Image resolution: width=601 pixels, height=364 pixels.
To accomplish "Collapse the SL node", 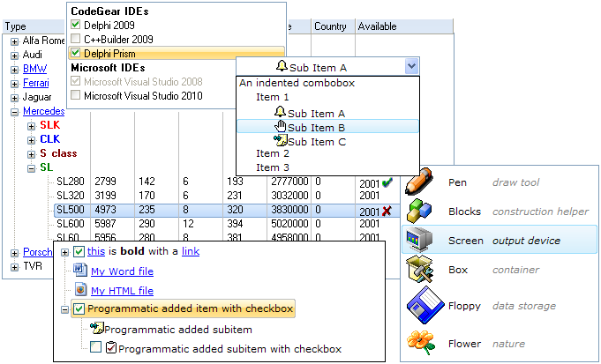I will (x=31, y=168).
